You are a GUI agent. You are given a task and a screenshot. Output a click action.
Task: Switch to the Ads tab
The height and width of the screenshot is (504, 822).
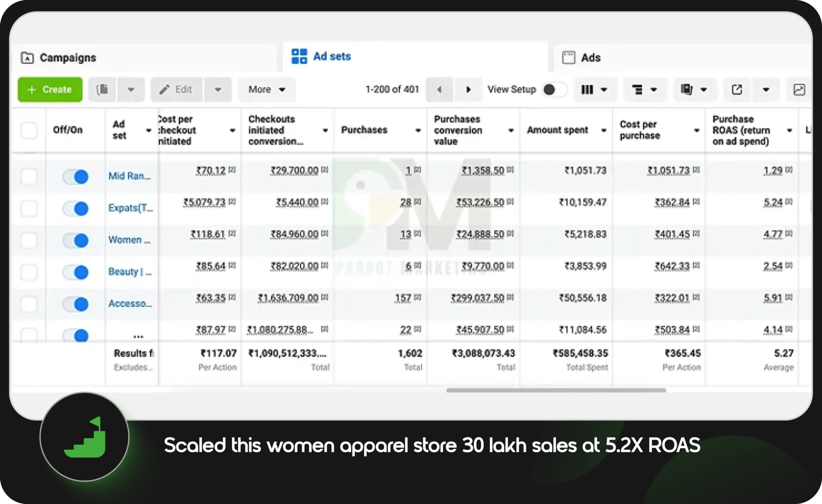(590, 58)
